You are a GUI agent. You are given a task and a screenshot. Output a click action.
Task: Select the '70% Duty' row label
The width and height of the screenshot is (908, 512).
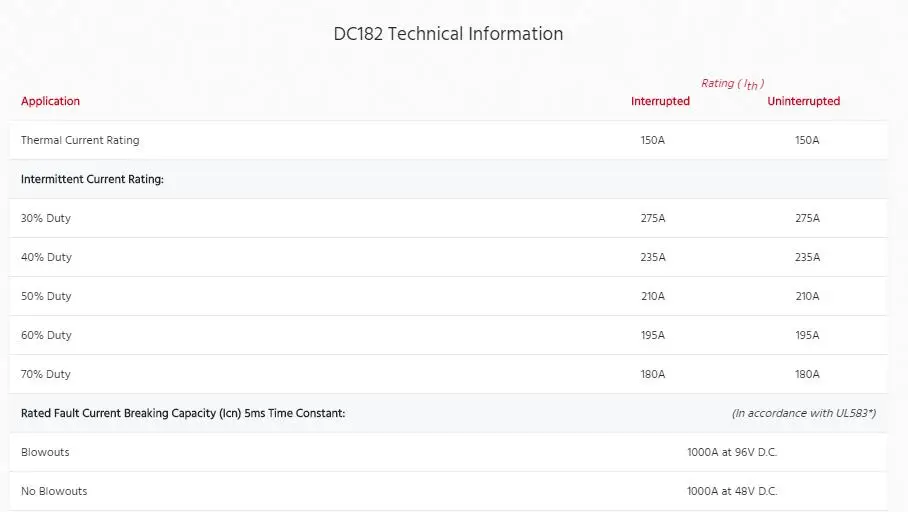point(46,374)
